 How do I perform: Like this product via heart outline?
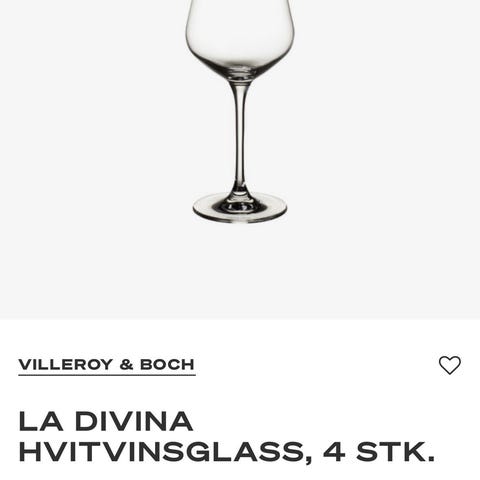(x=450, y=365)
